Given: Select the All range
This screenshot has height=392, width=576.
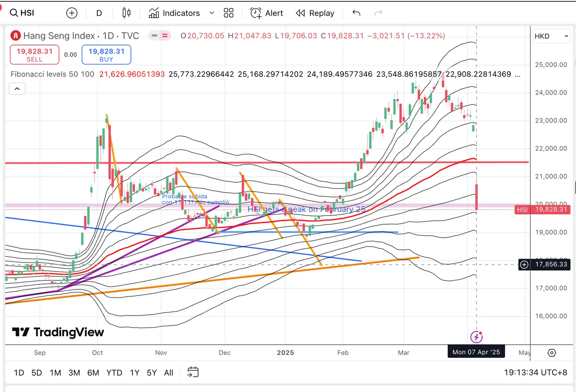Looking at the screenshot, I should coord(169,373).
